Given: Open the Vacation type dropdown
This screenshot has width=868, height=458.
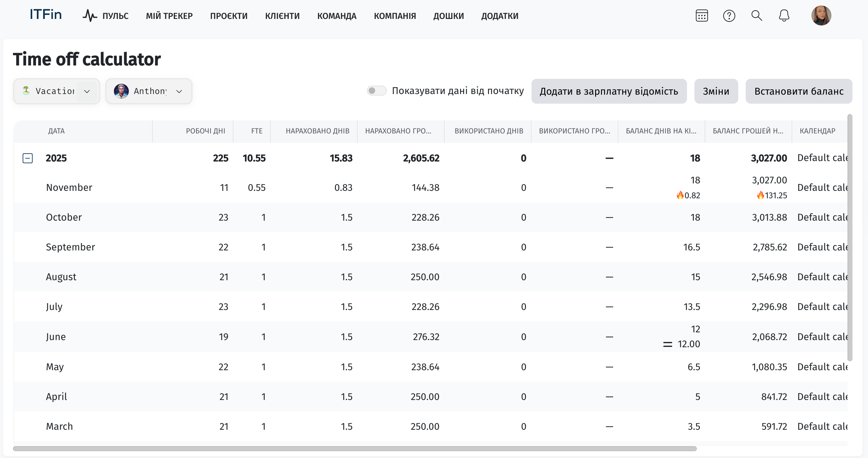Looking at the screenshot, I should pyautogui.click(x=56, y=91).
